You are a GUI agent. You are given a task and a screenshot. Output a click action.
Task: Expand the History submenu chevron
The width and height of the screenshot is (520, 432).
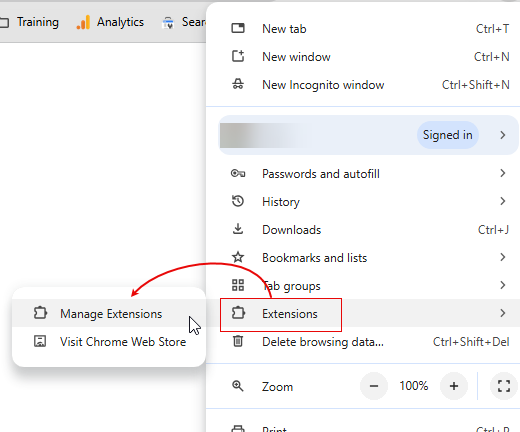[x=503, y=201]
